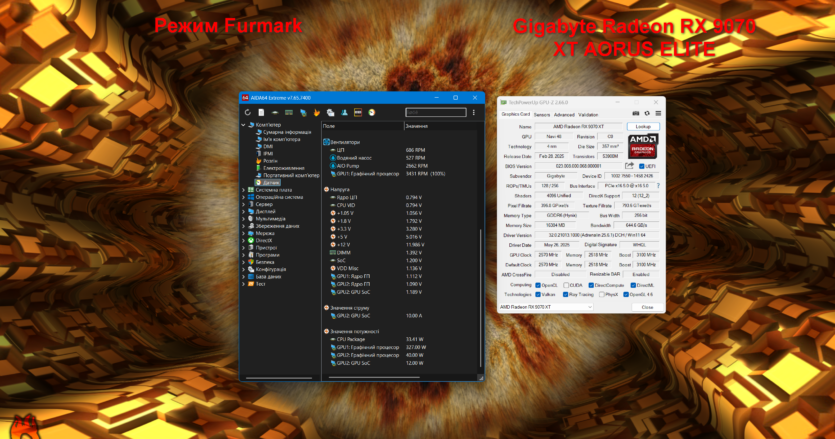The width and height of the screenshot is (835, 439).
Task: Launch the disk benchmark icon in AIDA64 toolbar
Action: [x=275, y=112]
